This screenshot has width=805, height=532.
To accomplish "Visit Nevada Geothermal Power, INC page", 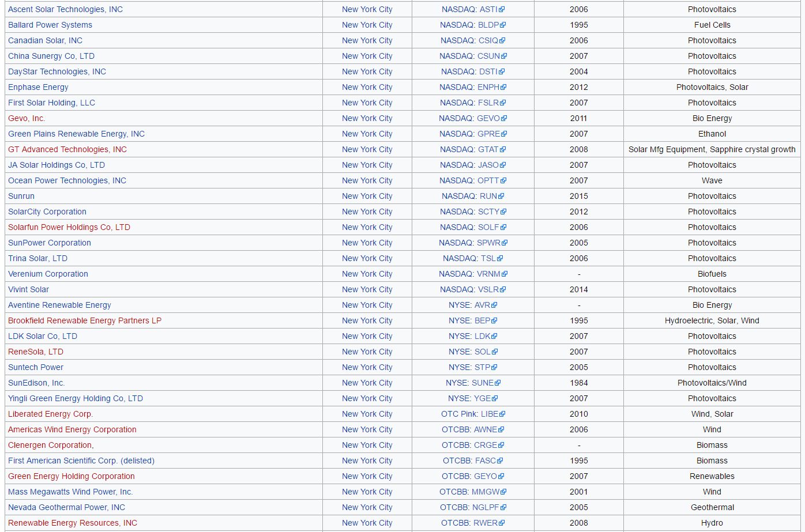I will (x=66, y=507).
